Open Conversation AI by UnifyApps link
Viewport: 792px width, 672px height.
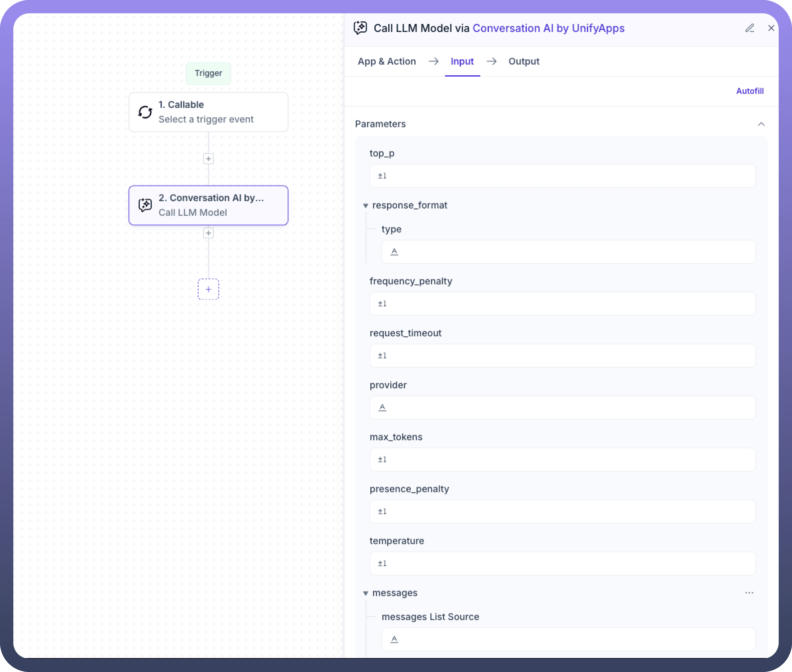(548, 28)
